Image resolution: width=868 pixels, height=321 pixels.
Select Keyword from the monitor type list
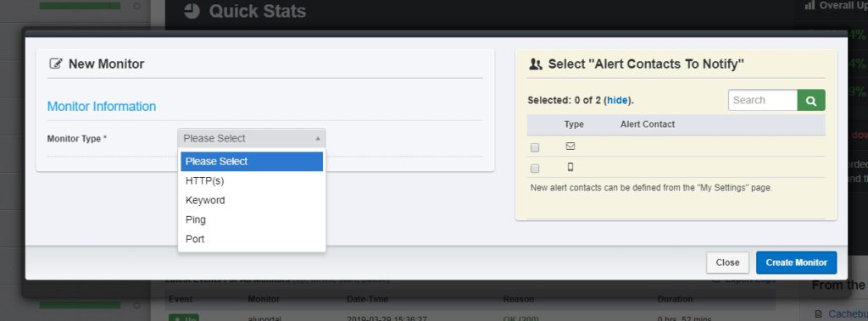[252, 201]
